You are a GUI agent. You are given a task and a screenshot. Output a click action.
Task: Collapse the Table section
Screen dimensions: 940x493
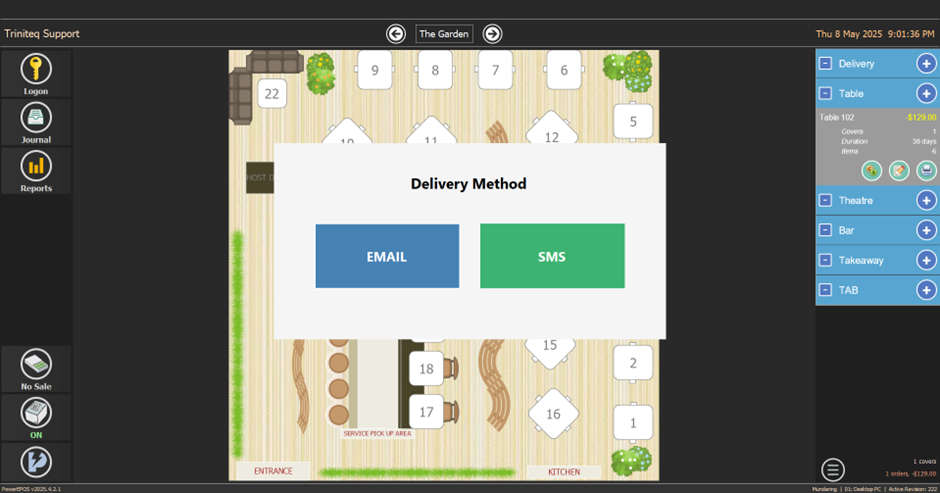(x=825, y=94)
